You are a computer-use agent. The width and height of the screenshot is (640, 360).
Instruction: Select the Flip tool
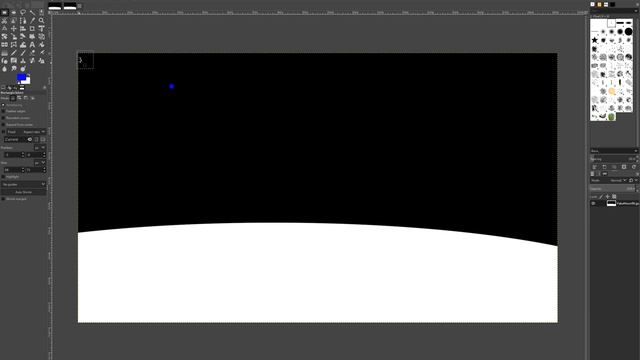(4, 44)
